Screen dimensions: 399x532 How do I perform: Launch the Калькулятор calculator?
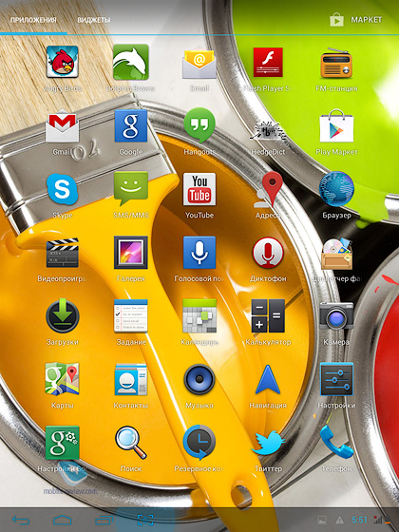(268, 316)
